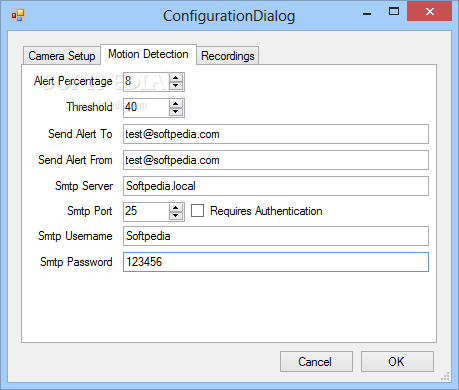The height and width of the screenshot is (390, 459).
Task: Click the Smtp Username text box
Action: 276,236
